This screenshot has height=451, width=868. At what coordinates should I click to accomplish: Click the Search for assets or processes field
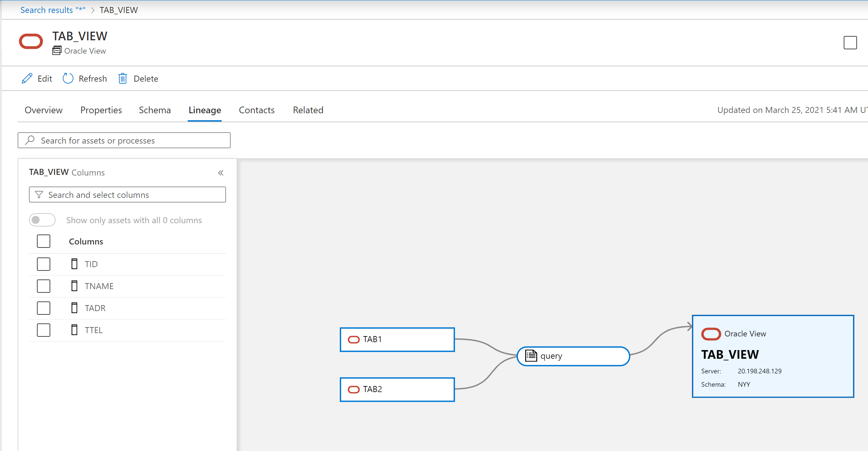pos(124,140)
